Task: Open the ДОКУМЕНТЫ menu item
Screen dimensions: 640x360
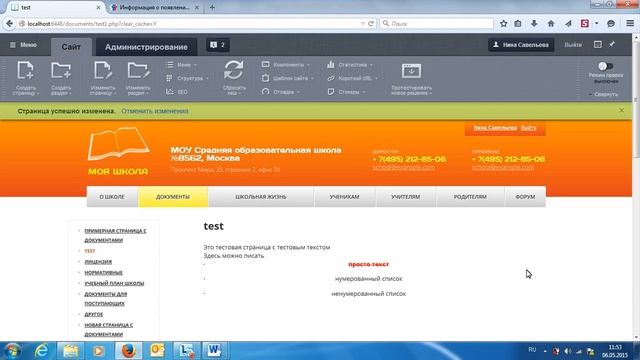Action: click(x=173, y=197)
